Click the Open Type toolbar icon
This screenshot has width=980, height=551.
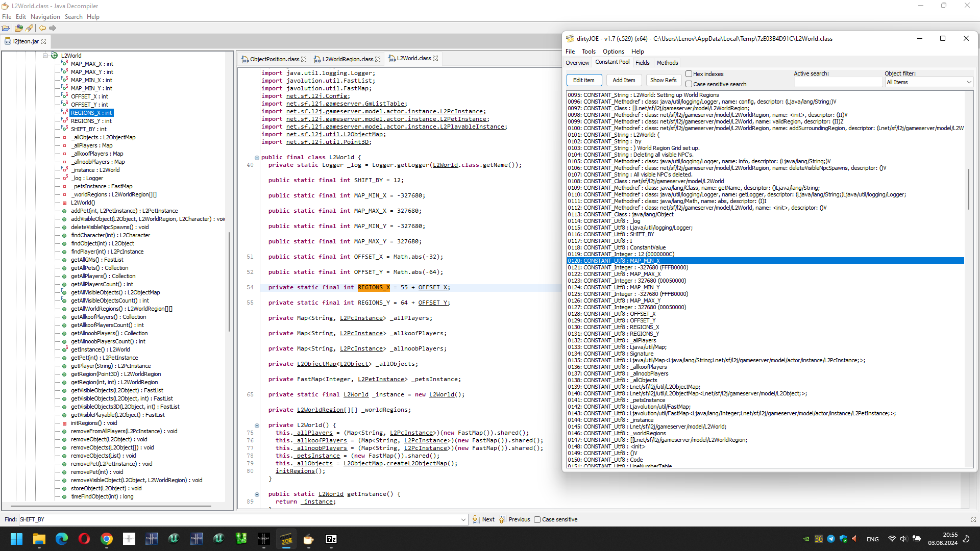[x=19, y=28]
